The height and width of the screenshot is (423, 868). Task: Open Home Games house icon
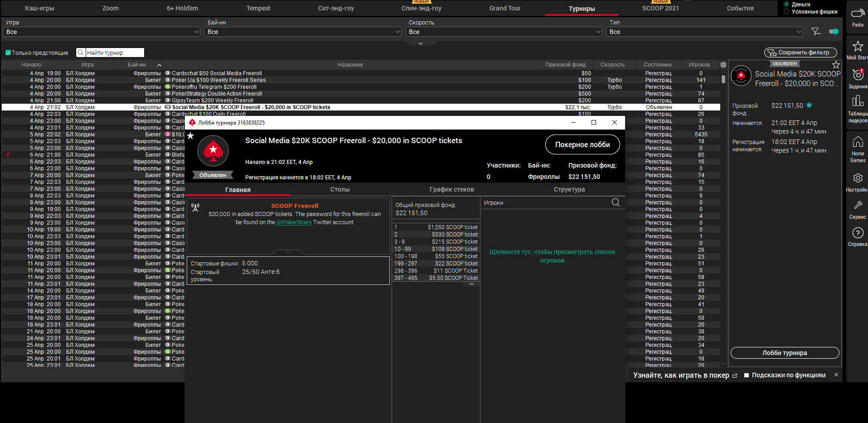click(858, 142)
